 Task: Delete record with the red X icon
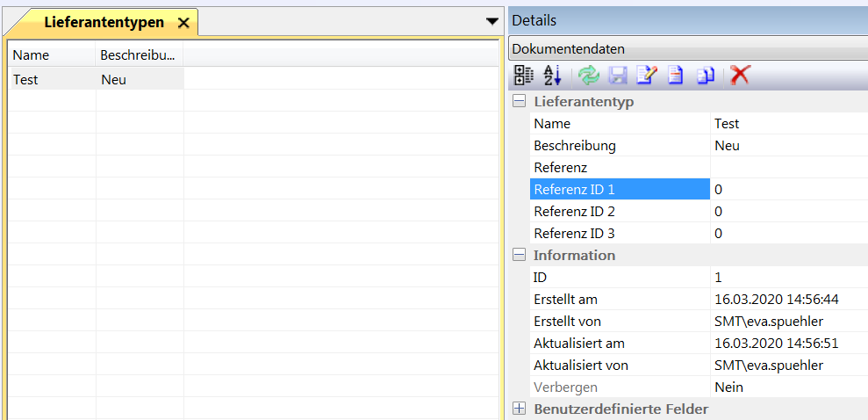(x=740, y=76)
